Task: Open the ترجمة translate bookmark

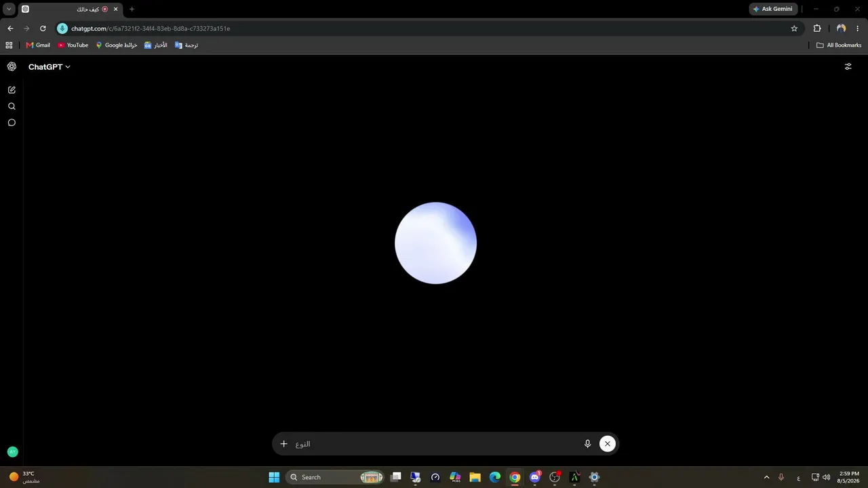Action: 186,45
